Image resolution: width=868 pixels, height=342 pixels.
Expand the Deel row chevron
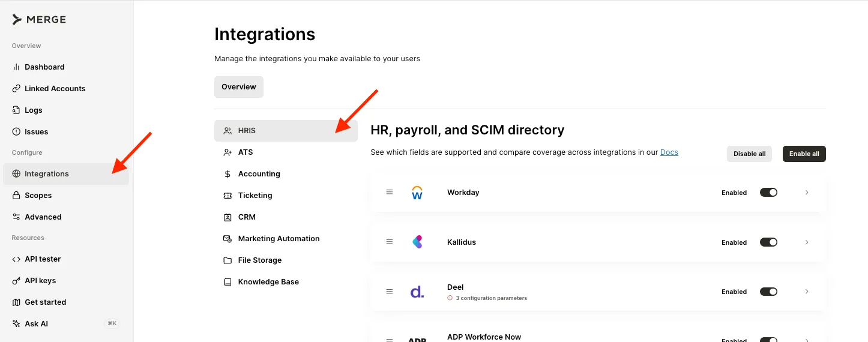(807, 292)
